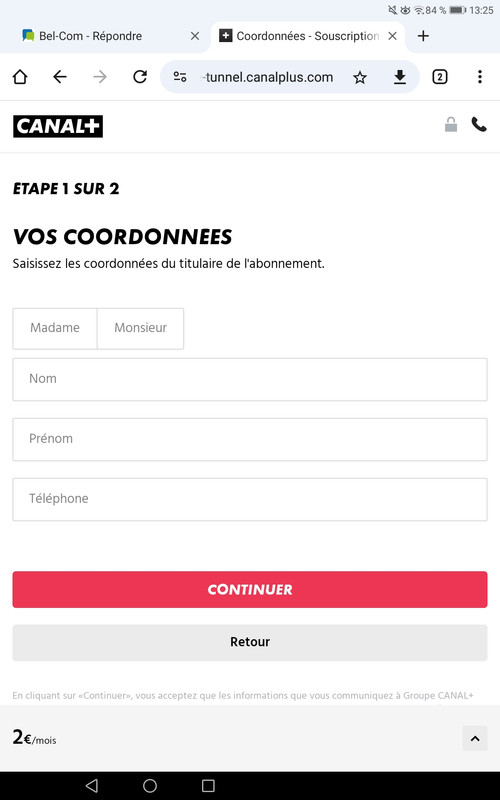The image size is (500, 800).
Task: Bookmark page with the star icon
Action: pos(360,77)
